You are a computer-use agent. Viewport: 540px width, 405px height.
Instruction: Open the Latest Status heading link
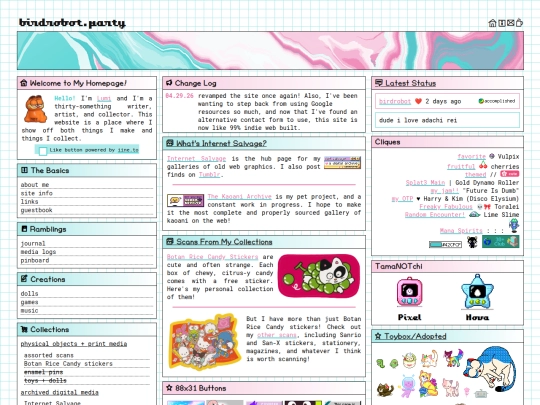(x=411, y=83)
